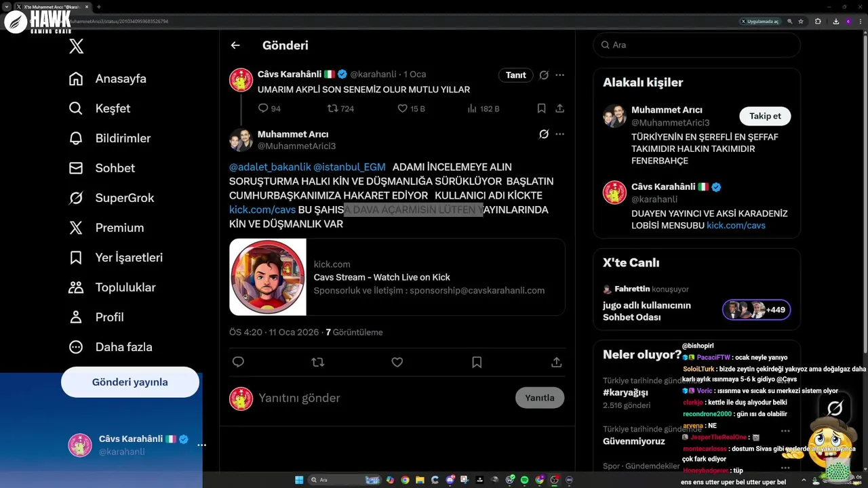The height and width of the screenshot is (488, 868).
Task: Open the Grok icon on Muhammet Arıcı's post
Action: (544, 134)
